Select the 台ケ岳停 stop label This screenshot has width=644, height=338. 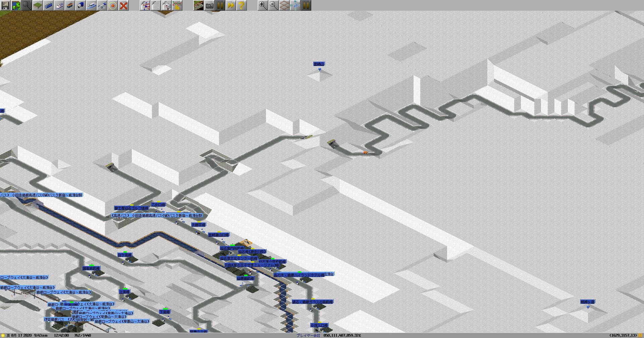(x=125, y=255)
